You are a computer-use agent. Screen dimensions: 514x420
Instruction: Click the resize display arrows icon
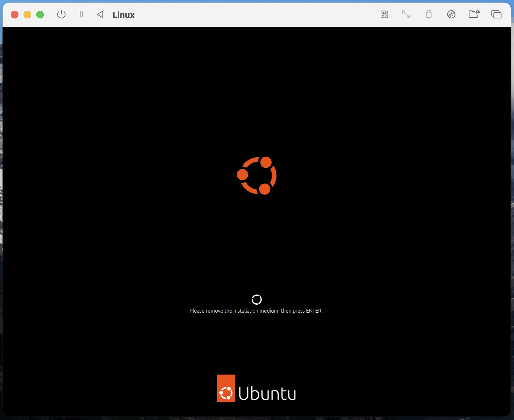(406, 14)
